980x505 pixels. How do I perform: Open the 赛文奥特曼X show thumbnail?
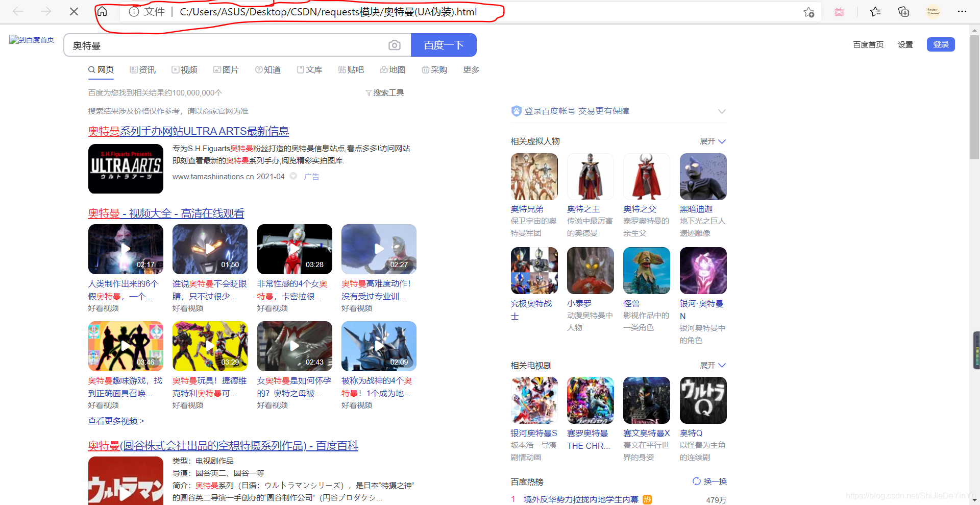pyautogui.click(x=646, y=400)
